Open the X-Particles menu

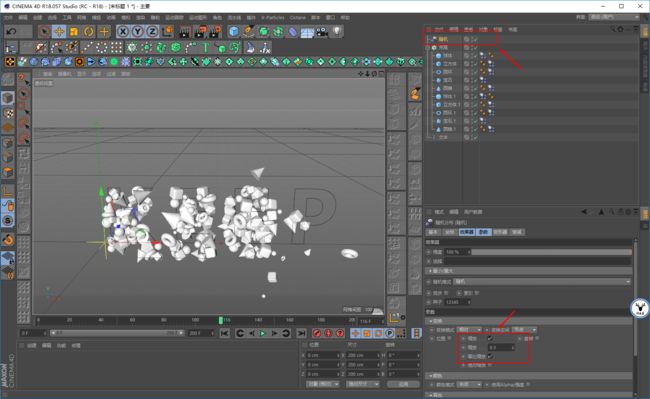coord(273,17)
